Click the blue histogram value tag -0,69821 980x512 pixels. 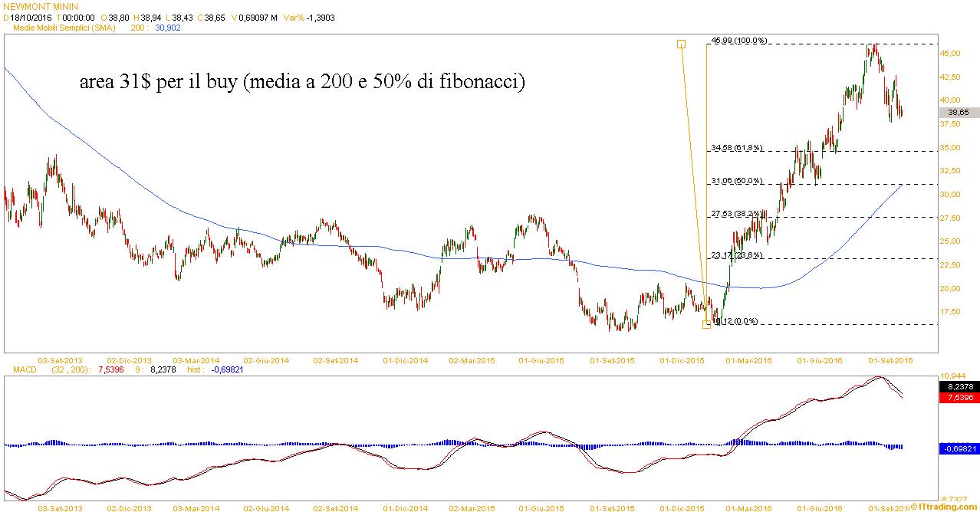click(x=959, y=448)
